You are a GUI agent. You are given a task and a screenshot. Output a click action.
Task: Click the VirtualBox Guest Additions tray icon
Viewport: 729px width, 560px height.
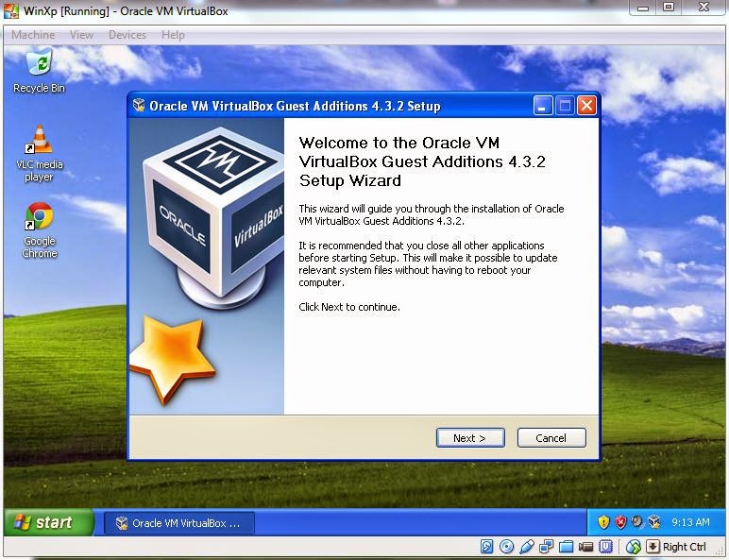pyautogui.click(x=654, y=522)
